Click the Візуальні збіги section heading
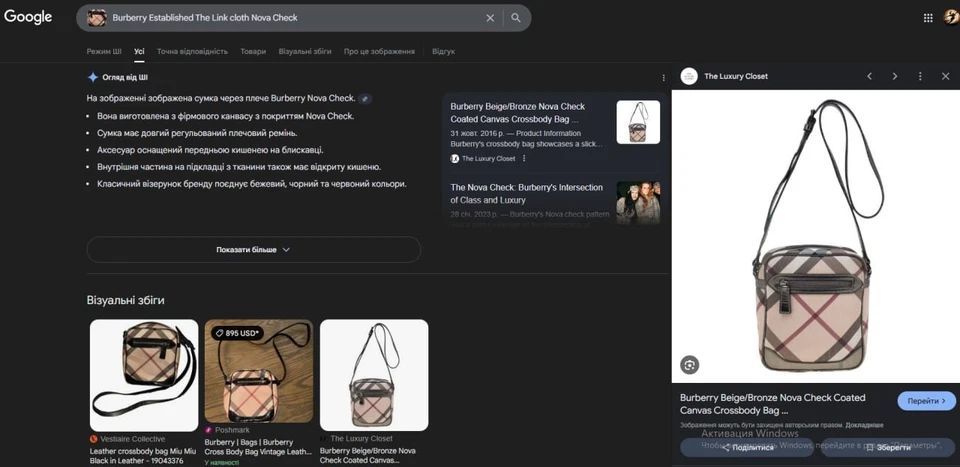The height and width of the screenshot is (467, 960). pos(126,301)
